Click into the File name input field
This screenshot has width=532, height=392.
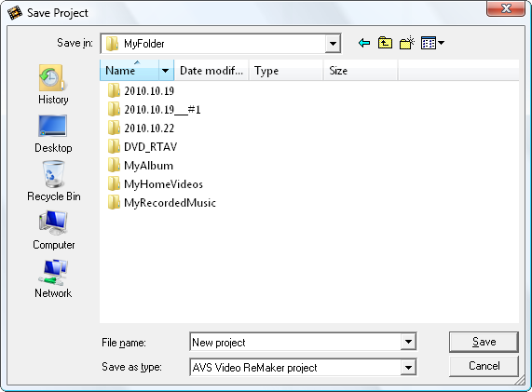[x=295, y=342]
